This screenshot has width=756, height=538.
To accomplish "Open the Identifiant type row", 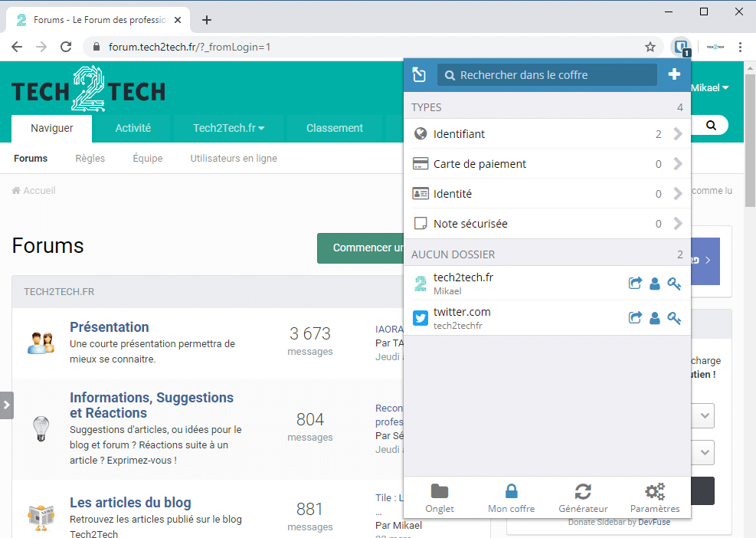I will pos(547,133).
